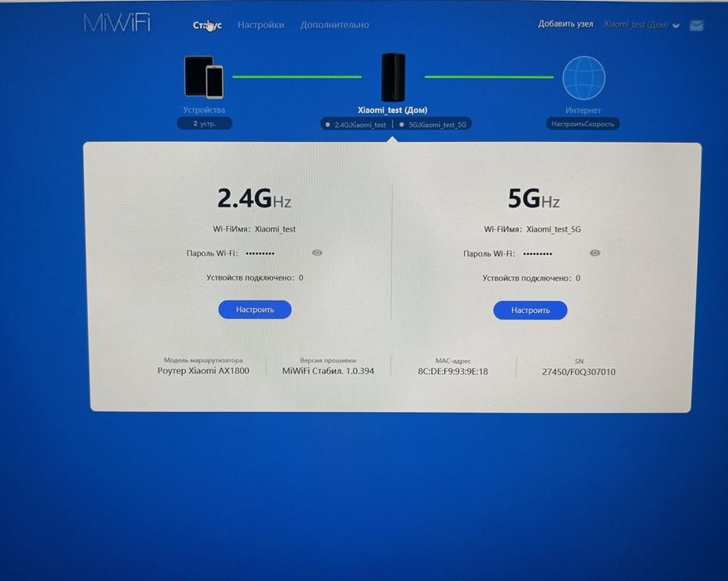Image resolution: width=728 pixels, height=581 pixels.
Task: Click the Добавить узел link
Action: pos(565,24)
